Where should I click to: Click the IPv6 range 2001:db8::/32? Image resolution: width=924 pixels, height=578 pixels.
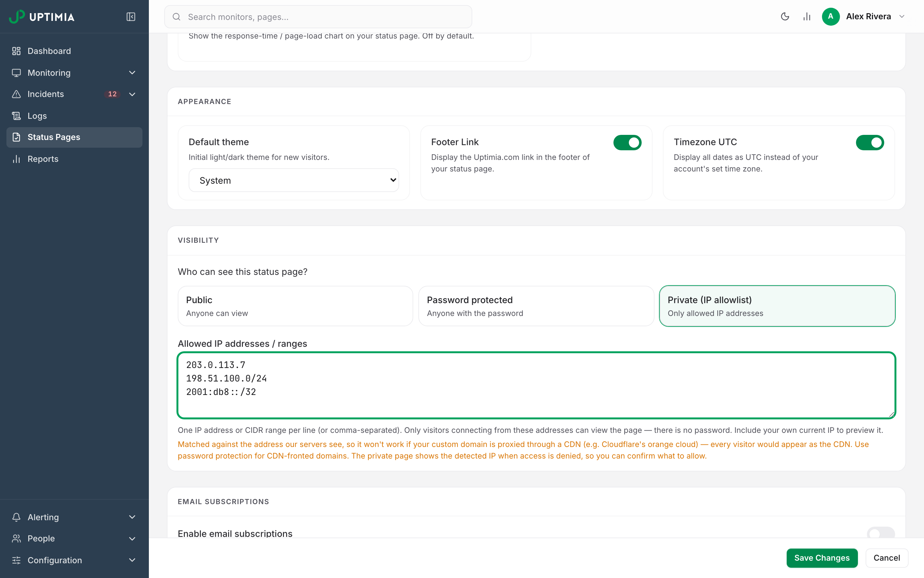[x=221, y=392]
